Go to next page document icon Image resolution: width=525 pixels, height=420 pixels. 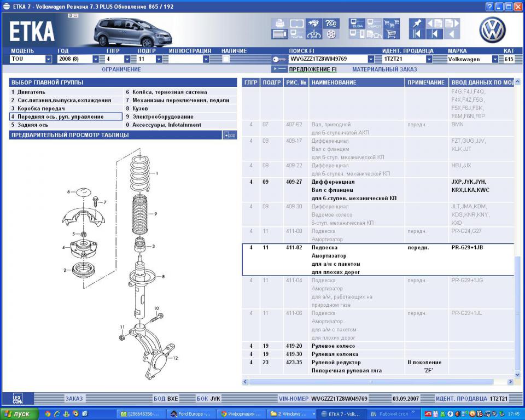click(x=452, y=24)
